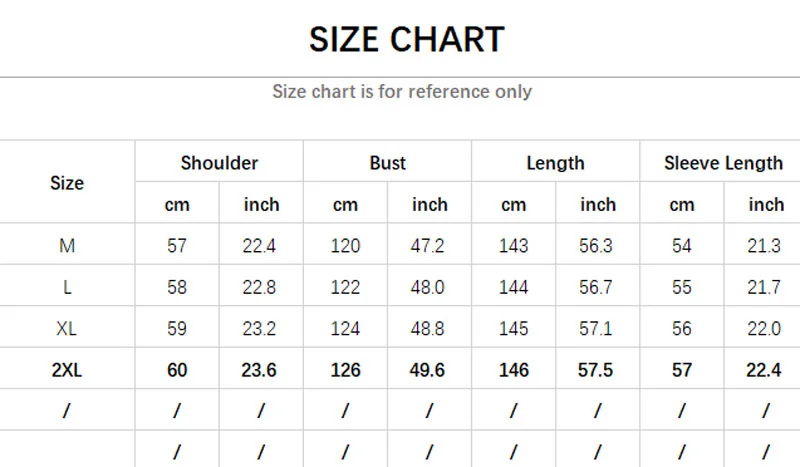Click the 21.7 inch sleeve length value
The height and width of the screenshot is (467, 800).
pyautogui.click(x=765, y=287)
